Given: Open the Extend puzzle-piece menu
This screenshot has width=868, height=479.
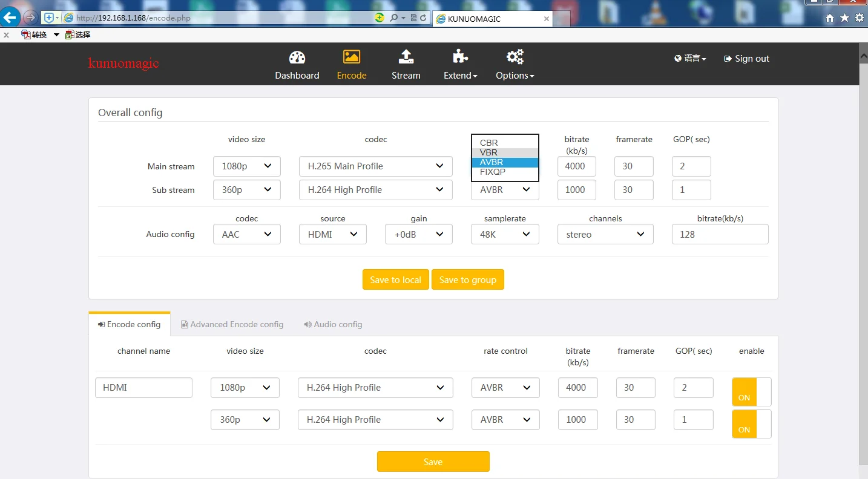Looking at the screenshot, I should pos(460,65).
